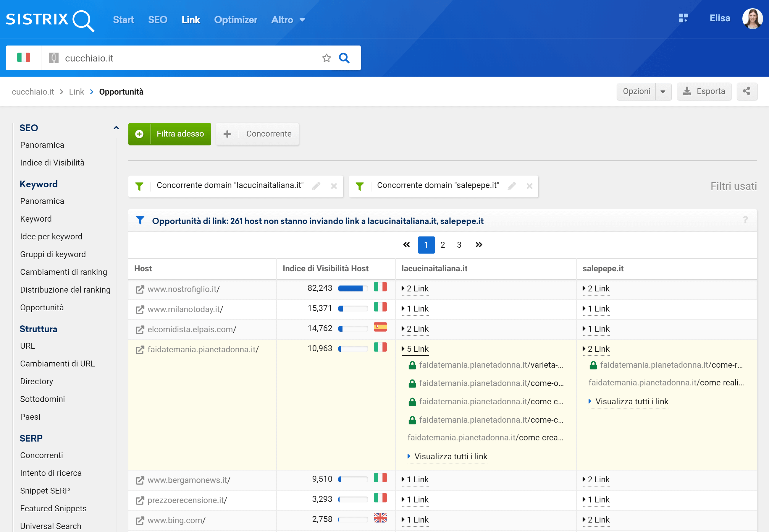The height and width of the screenshot is (532, 769).
Task: Go to first page double arrow
Action: pos(406,245)
